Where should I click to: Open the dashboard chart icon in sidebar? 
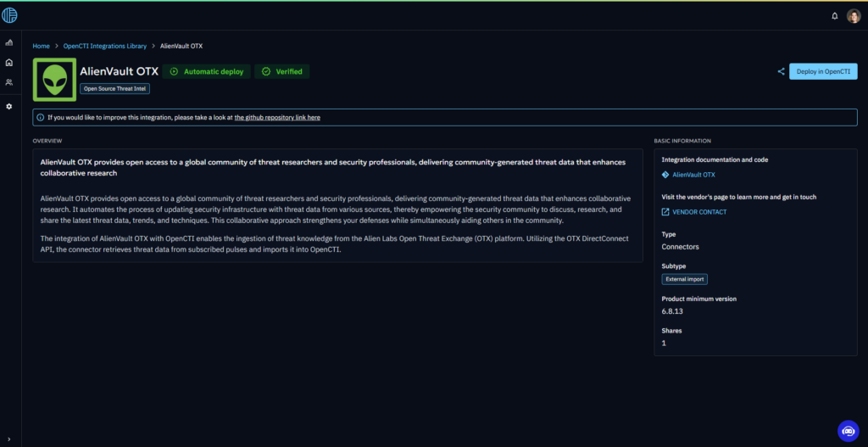9,42
